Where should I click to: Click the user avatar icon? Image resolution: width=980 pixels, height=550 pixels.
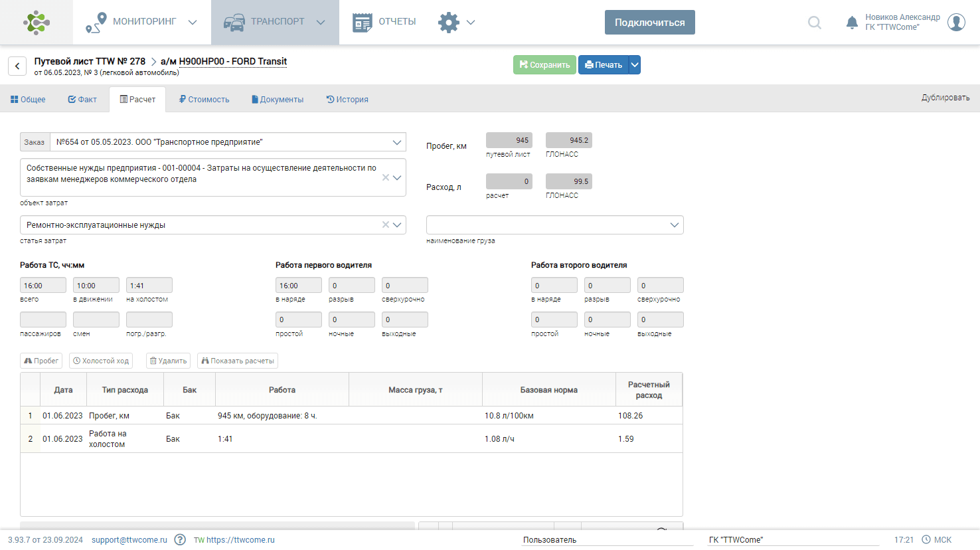click(956, 22)
